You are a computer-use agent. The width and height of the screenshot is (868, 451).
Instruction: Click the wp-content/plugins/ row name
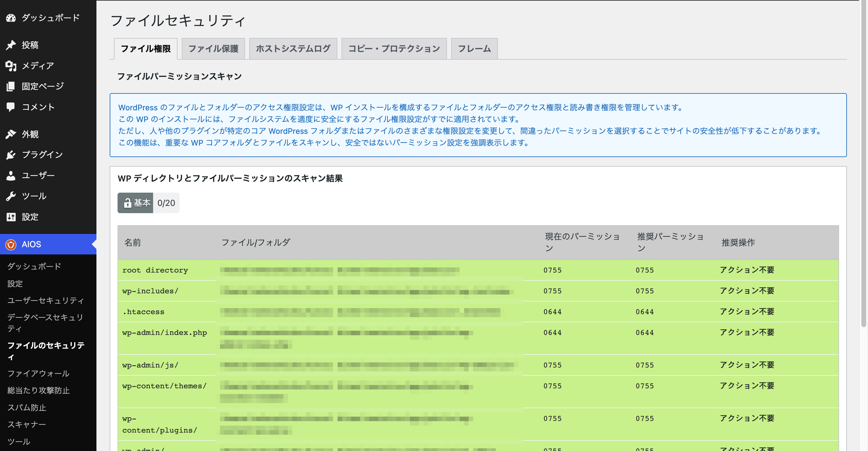[x=159, y=424]
